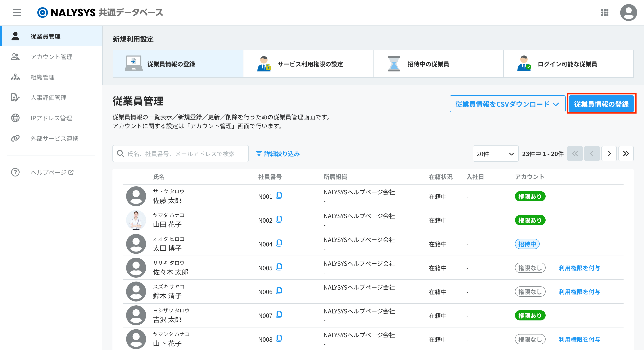644x350 pixels.
Task: Jump to last page of results
Action: [x=626, y=154]
